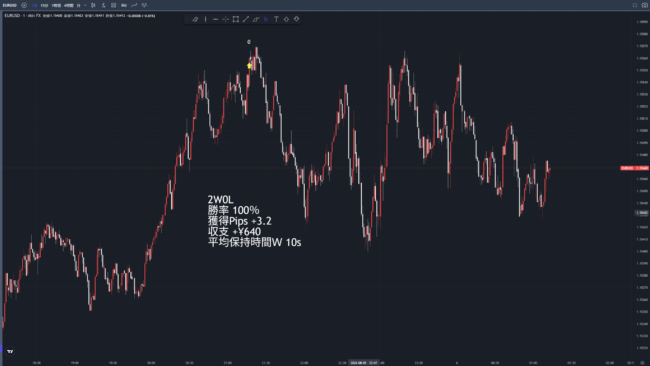The image size is (650, 366).
Task: Open the EURUSD symbol search
Action: coord(10,5)
